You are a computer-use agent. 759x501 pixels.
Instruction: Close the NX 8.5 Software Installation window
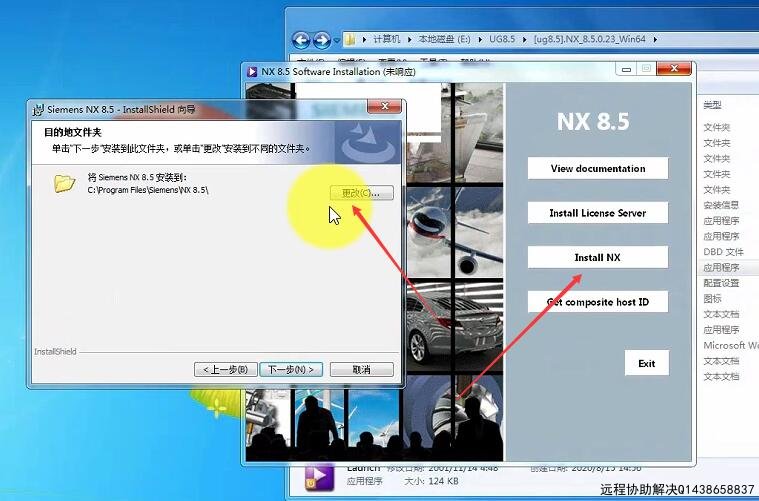point(673,69)
